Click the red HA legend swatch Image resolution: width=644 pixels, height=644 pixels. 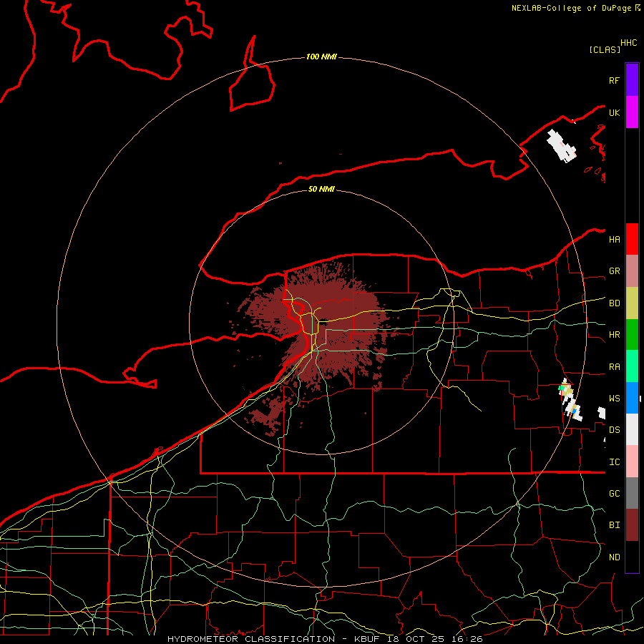click(632, 239)
